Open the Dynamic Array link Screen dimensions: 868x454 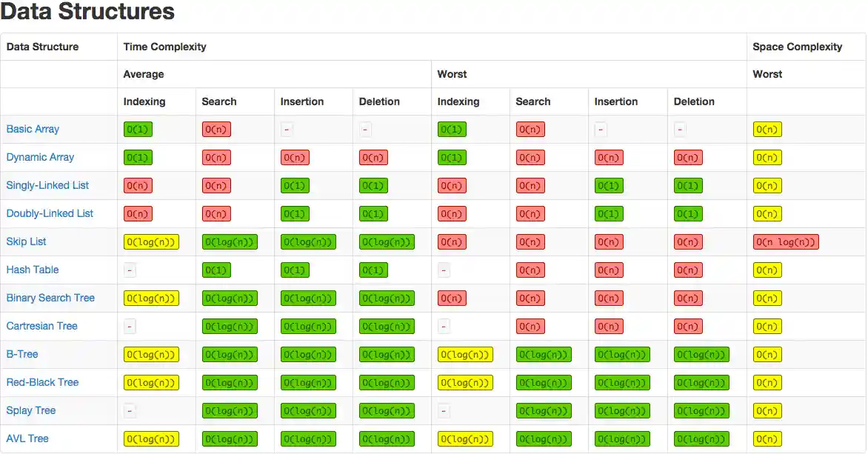pos(40,157)
